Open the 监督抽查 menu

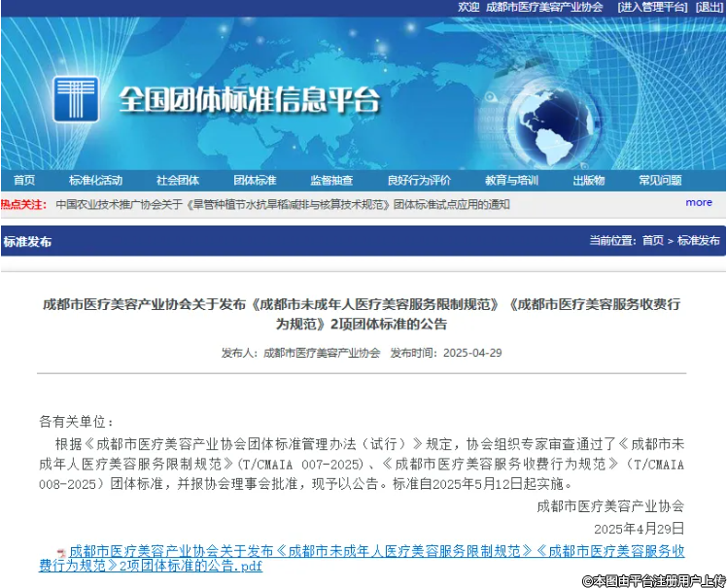[x=331, y=181]
